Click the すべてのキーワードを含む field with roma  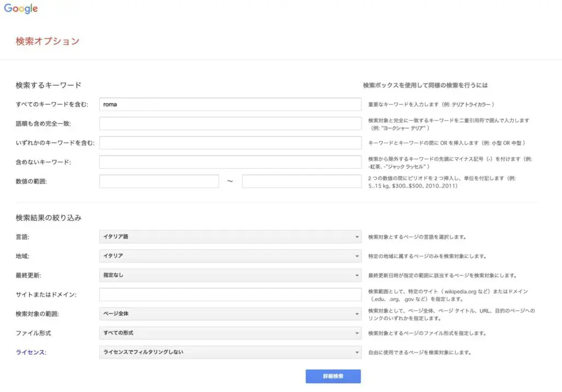pyautogui.click(x=230, y=104)
